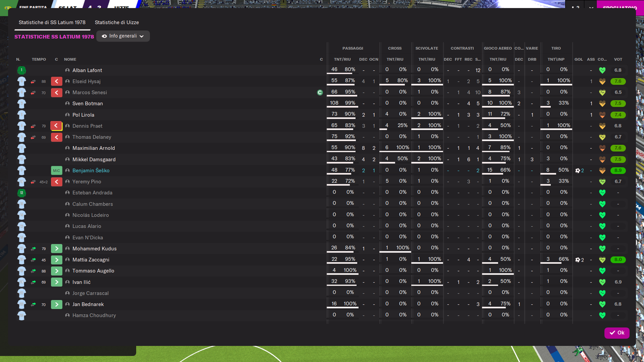This screenshot has width=644, height=362.
Task: Click the green substituted-on arrow for Tommaso Augello
Action: tap(56, 270)
